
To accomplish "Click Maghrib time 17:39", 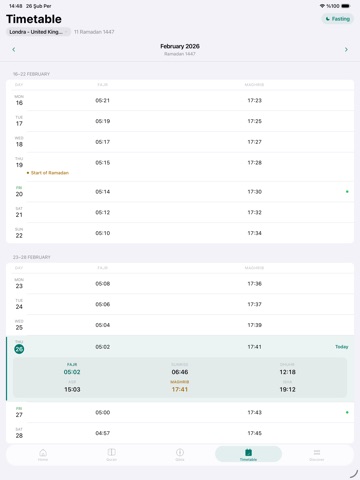I will 255,325.
